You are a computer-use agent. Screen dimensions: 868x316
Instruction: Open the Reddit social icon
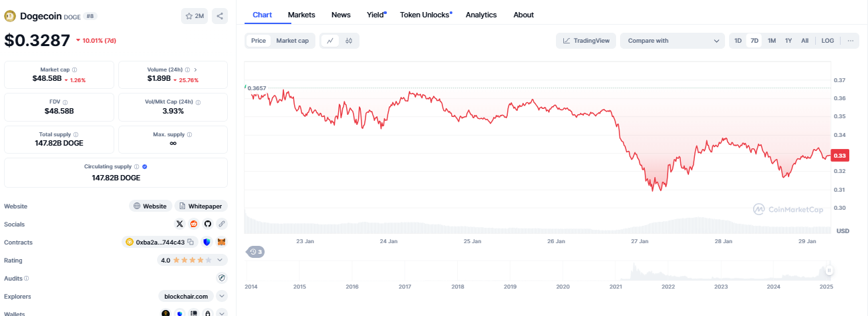pyautogui.click(x=194, y=224)
